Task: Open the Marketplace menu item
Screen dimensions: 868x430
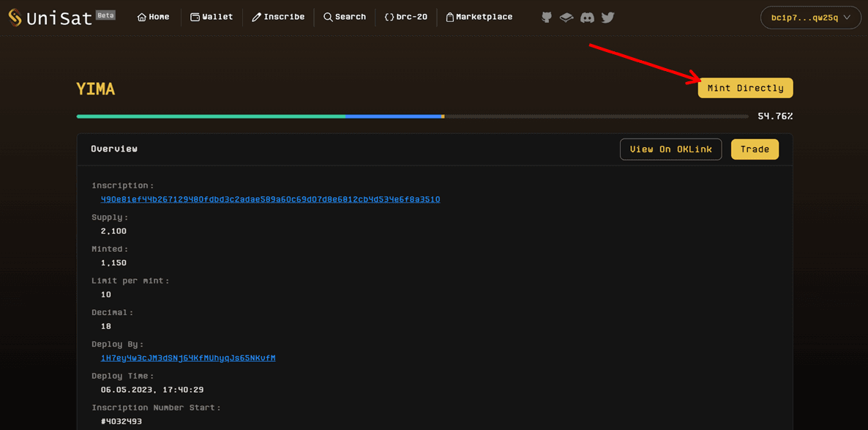Action: click(x=484, y=17)
